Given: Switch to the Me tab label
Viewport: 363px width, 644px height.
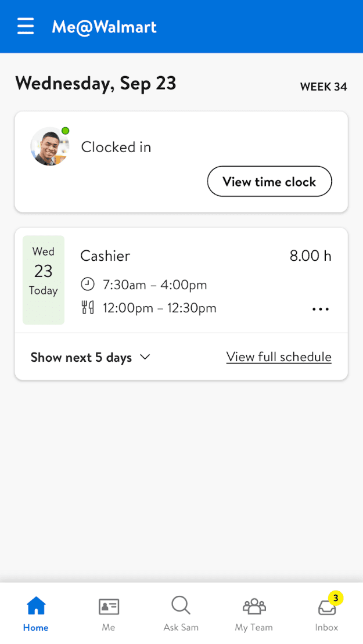Looking at the screenshot, I should [x=109, y=628].
